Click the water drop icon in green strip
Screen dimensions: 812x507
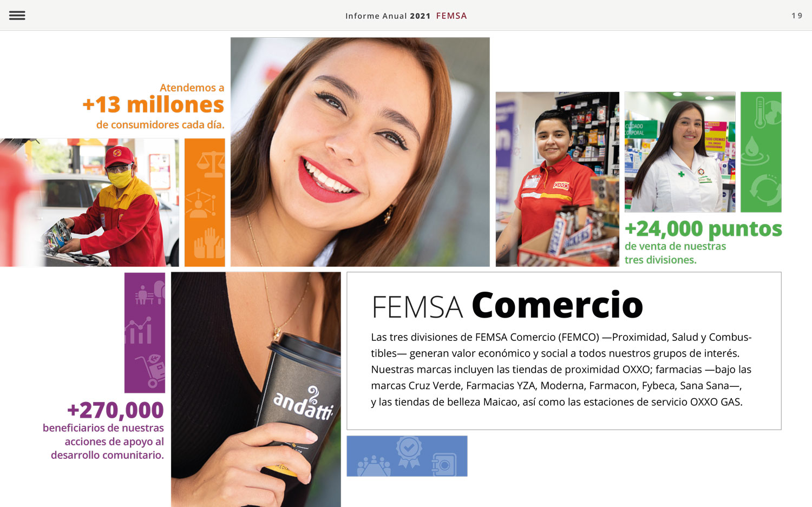click(755, 151)
